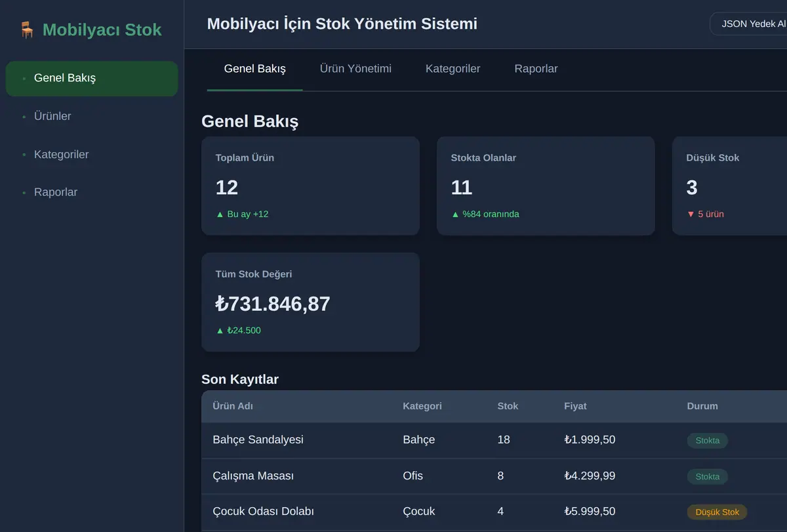The image size is (787, 532).
Task: Switch to the Ürün Yönetimi tab
Action: coord(355,69)
